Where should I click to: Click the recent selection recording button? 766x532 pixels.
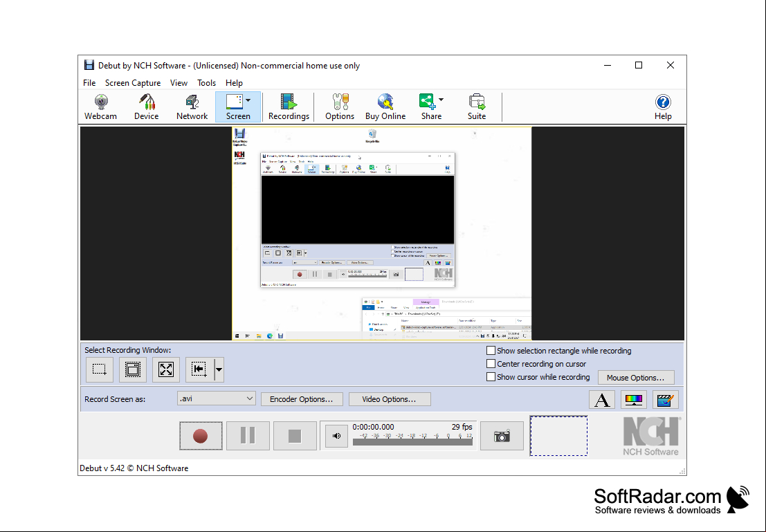[199, 369]
